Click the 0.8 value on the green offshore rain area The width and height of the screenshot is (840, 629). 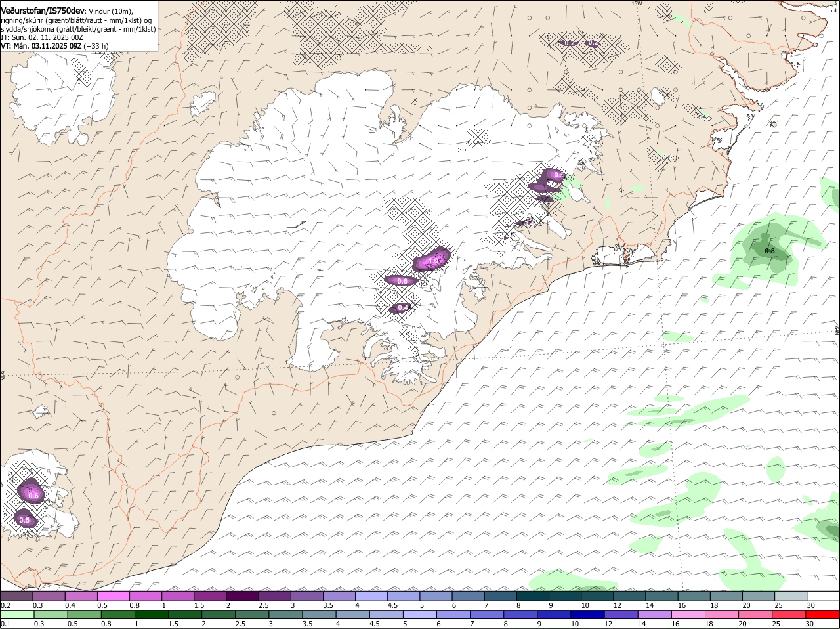click(x=770, y=251)
